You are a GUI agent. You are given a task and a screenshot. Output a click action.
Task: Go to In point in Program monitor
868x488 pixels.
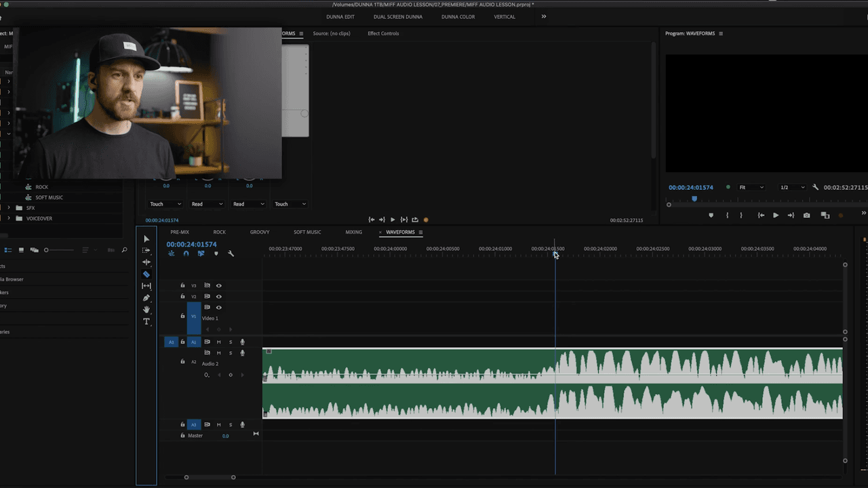(x=761, y=216)
